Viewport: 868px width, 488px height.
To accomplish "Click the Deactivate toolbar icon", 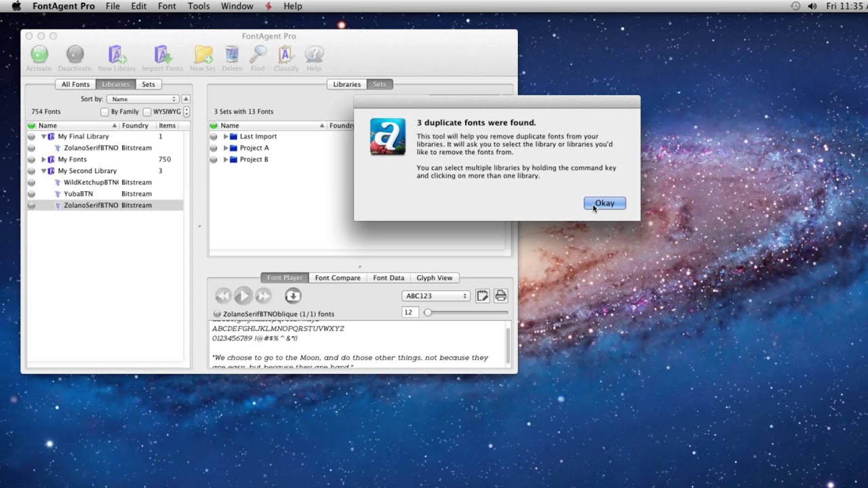I will pyautogui.click(x=75, y=54).
